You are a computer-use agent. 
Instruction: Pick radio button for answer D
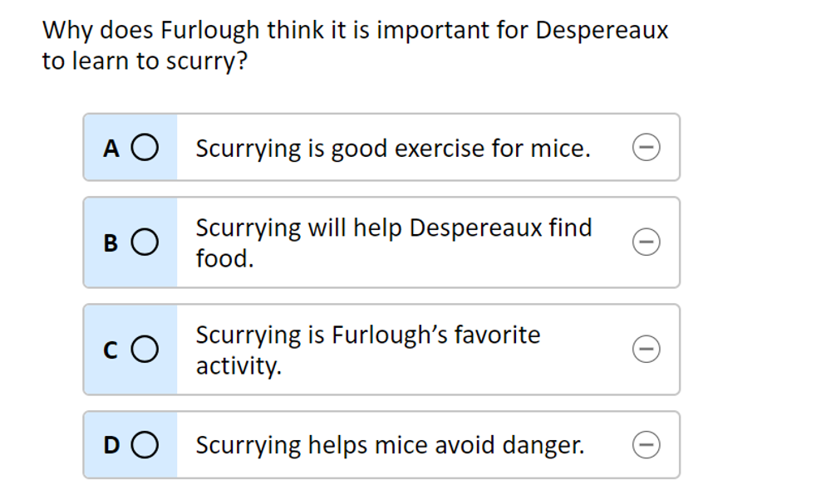145,446
